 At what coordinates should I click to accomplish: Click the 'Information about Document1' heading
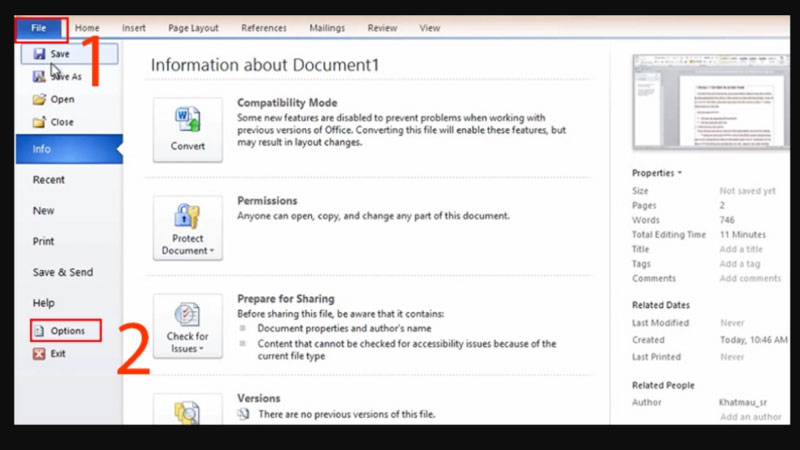(265, 65)
